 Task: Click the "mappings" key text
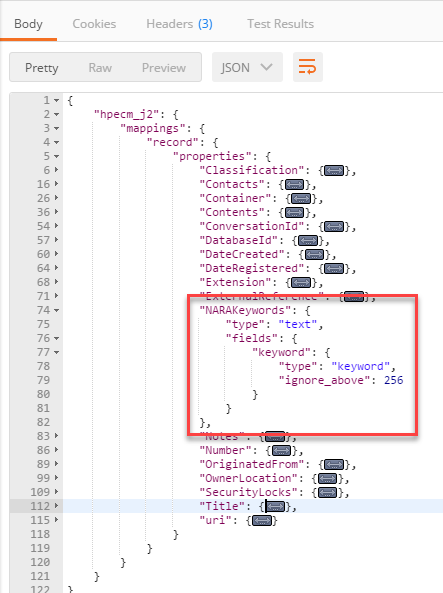(x=153, y=129)
